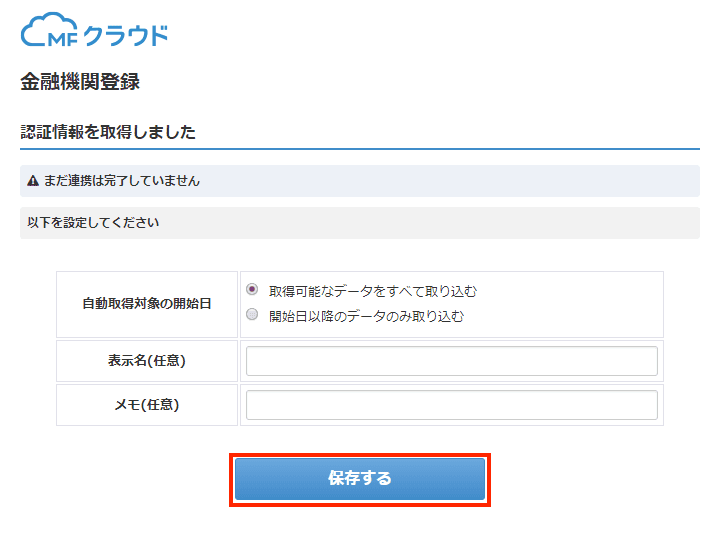
Task: Focus the メモ text input field
Action: [451, 405]
